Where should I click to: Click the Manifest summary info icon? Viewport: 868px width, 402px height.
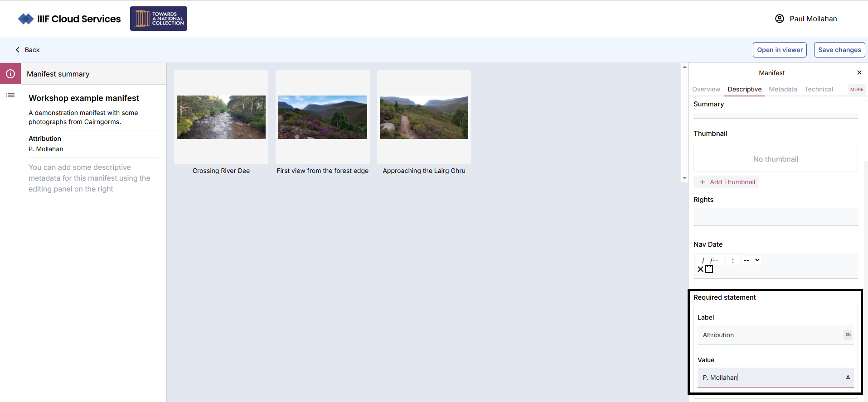coord(10,74)
